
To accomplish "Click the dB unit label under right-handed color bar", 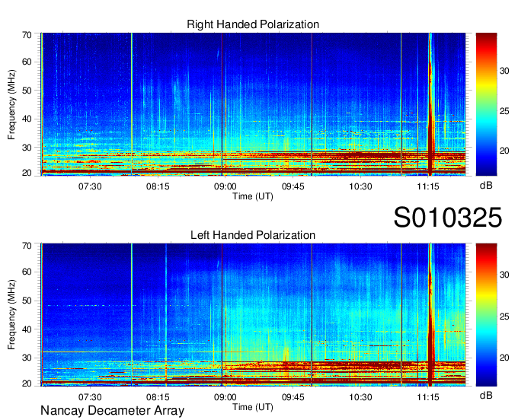I will click(x=486, y=186).
